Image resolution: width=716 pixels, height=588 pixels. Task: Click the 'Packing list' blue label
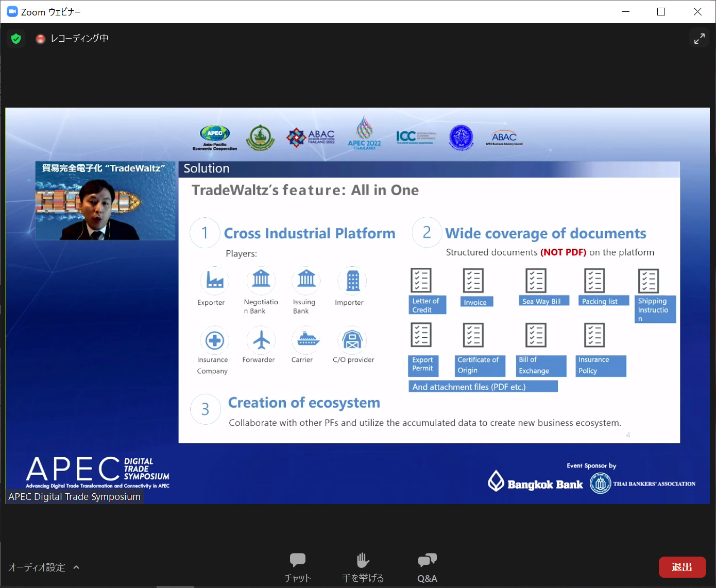point(603,301)
